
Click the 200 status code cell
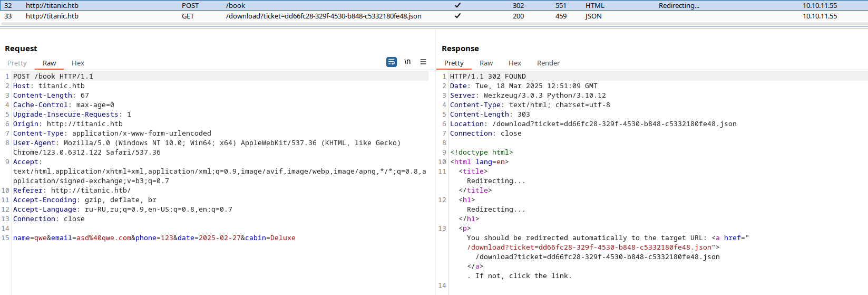point(519,16)
